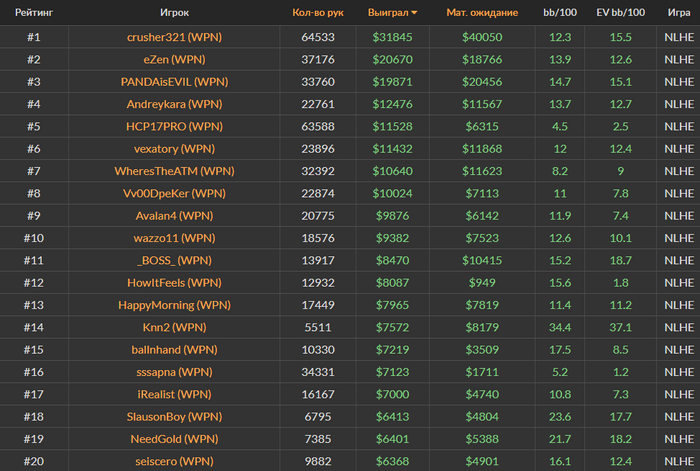Image resolution: width=700 pixels, height=471 pixels.
Task: Click the Игрок column header
Action: click(174, 13)
